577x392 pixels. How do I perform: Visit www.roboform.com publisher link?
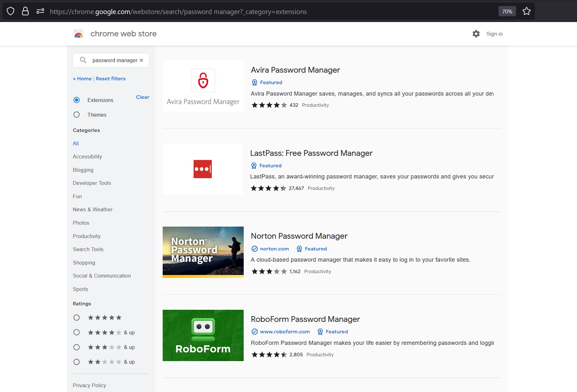coord(285,331)
